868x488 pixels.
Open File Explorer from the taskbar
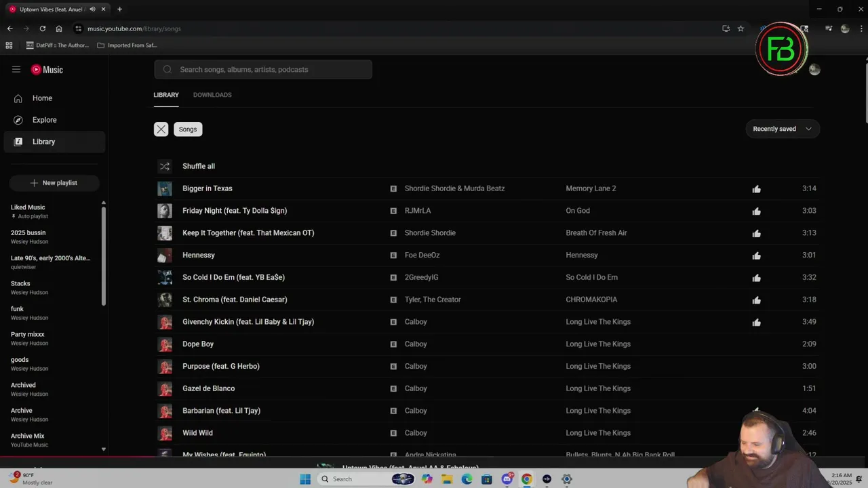[447, 479]
